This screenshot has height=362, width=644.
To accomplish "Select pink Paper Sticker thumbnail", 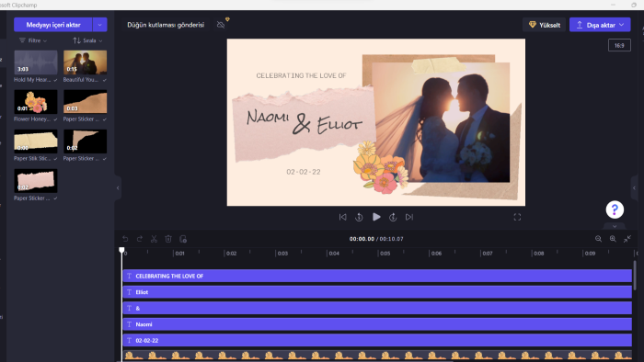I will click(36, 181).
